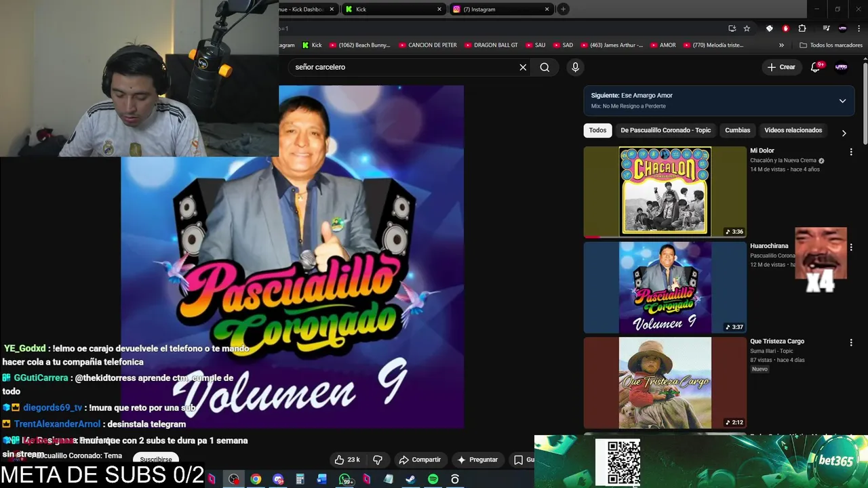Open the Huarochirana video thumbnail
868x488 pixels.
pos(665,287)
